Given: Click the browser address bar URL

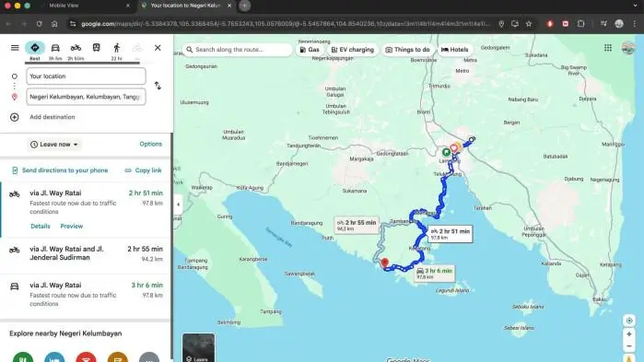Looking at the screenshot, I should coord(286,24).
